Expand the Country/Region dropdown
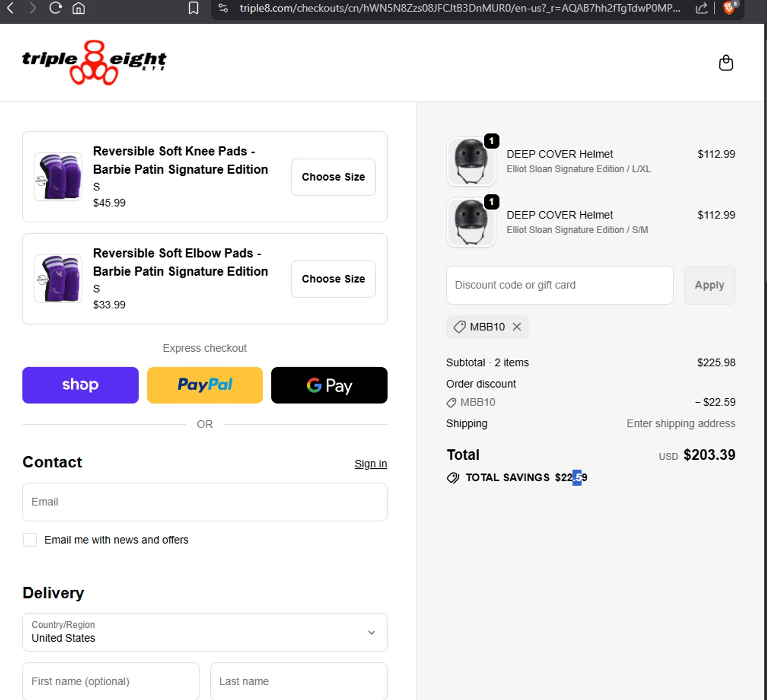 click(x=205, y=633)
